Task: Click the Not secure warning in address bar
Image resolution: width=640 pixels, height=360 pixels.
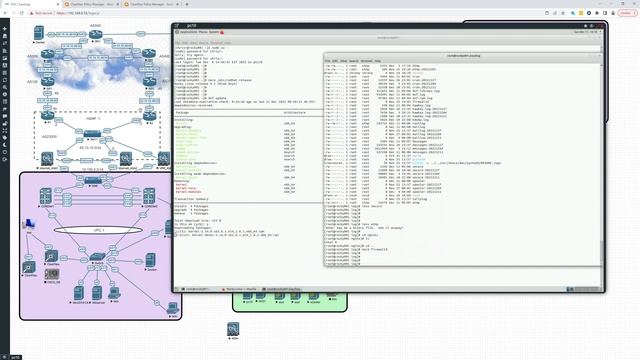Action: click(x=41, y=13)
